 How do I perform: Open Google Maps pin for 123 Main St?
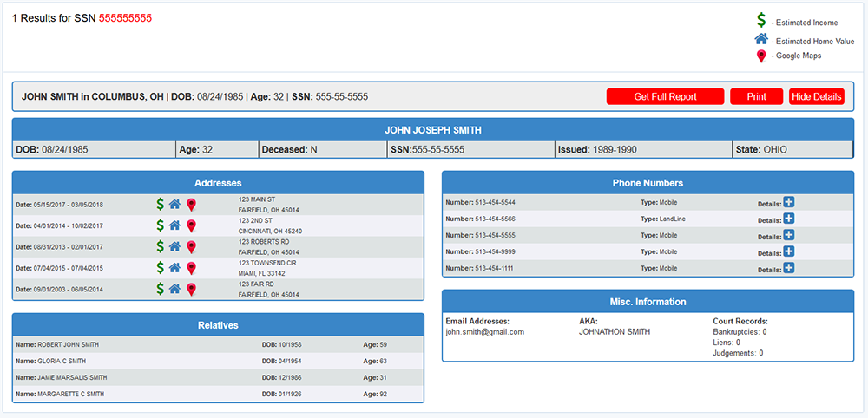coord(191,206)
